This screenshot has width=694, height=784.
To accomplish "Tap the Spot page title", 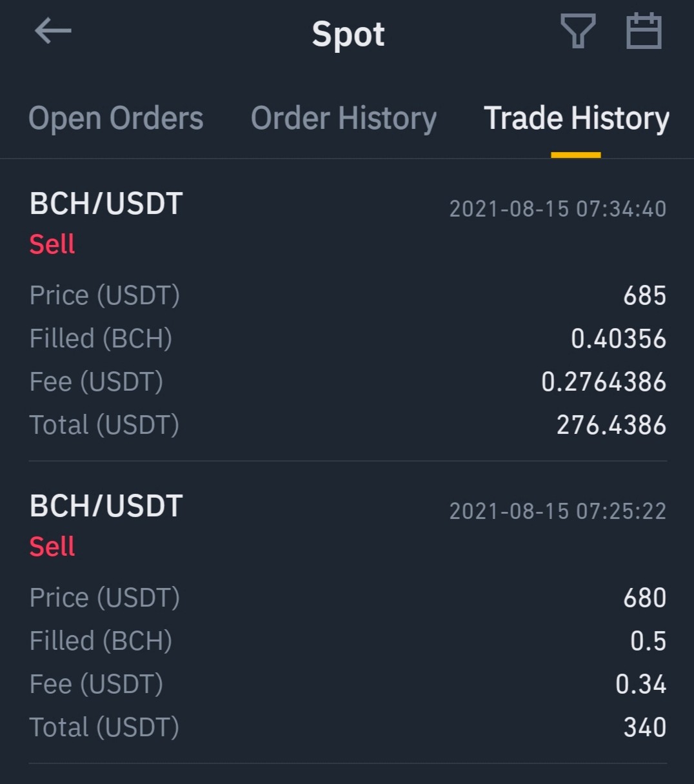I will 348,34.
